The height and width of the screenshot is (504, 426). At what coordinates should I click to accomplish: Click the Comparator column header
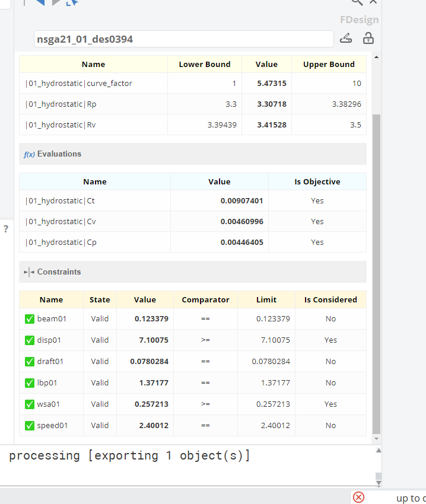click(x=206, y=299)
